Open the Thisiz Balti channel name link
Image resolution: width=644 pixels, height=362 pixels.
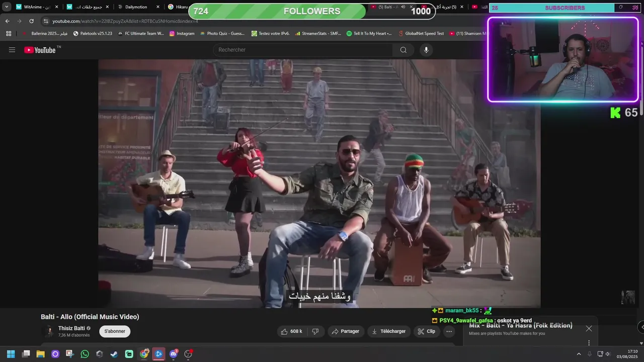click(x=71, y=328)
